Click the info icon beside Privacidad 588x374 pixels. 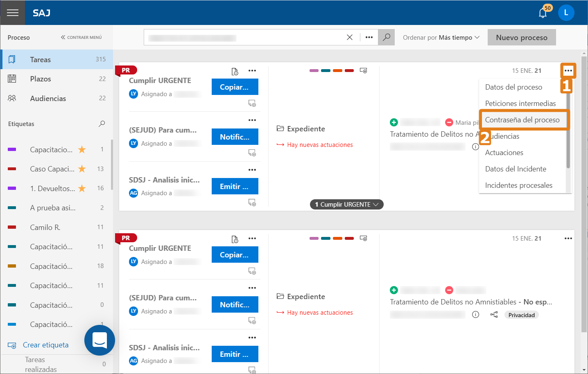click(x=475, y=315)
